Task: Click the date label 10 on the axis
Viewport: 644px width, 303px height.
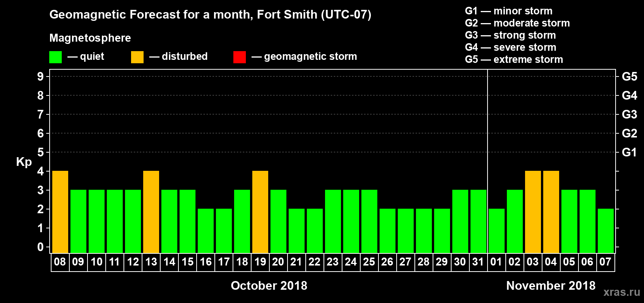Action: pos(97,262)
